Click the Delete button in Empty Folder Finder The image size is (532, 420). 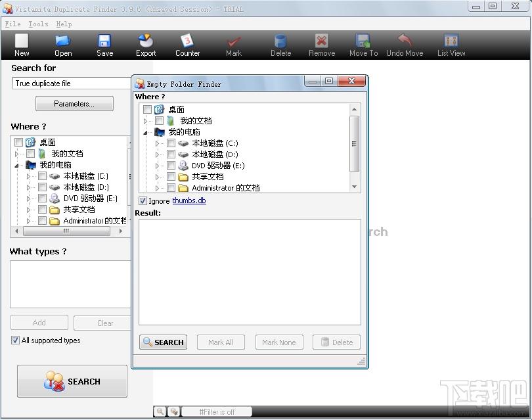pos(336,342)
